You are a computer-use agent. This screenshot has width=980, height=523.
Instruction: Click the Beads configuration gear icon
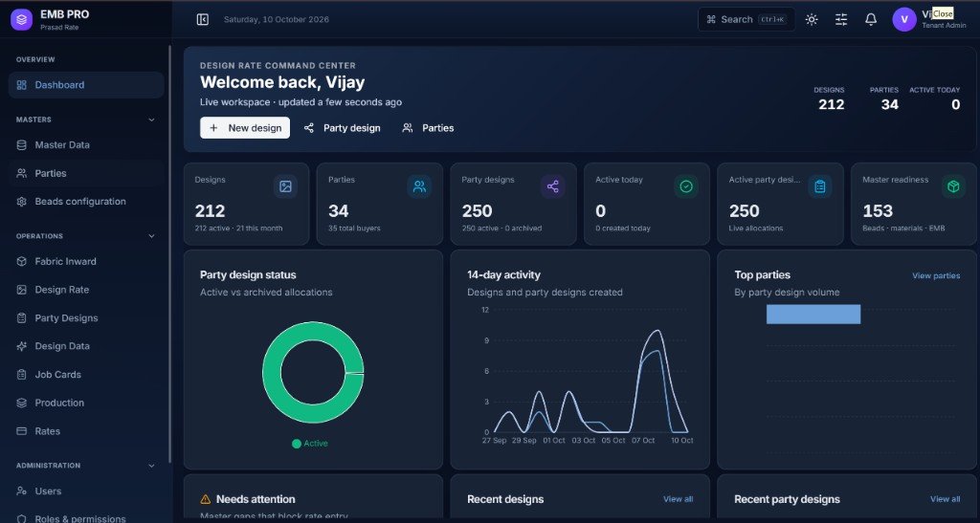[21, 202]
